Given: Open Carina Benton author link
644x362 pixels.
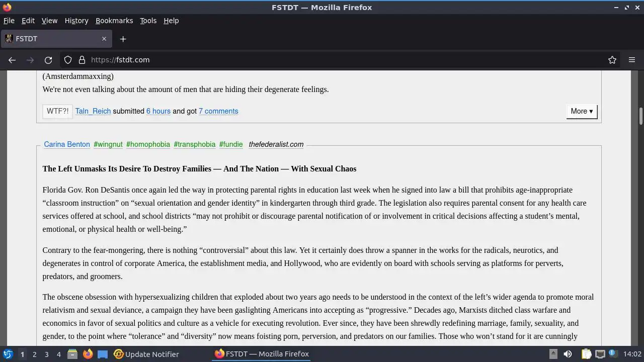Looking at the screenshot, I should [67, 144].
